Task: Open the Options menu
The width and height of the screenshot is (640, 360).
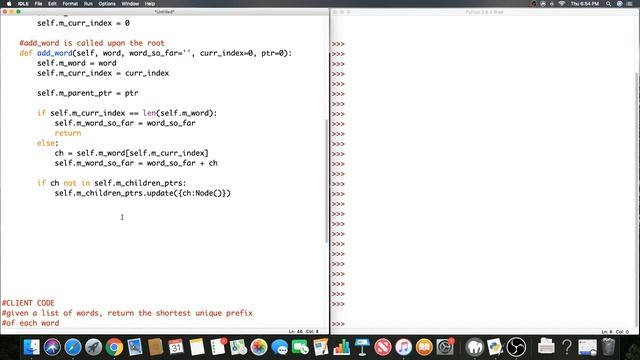Action: (107, 4)
